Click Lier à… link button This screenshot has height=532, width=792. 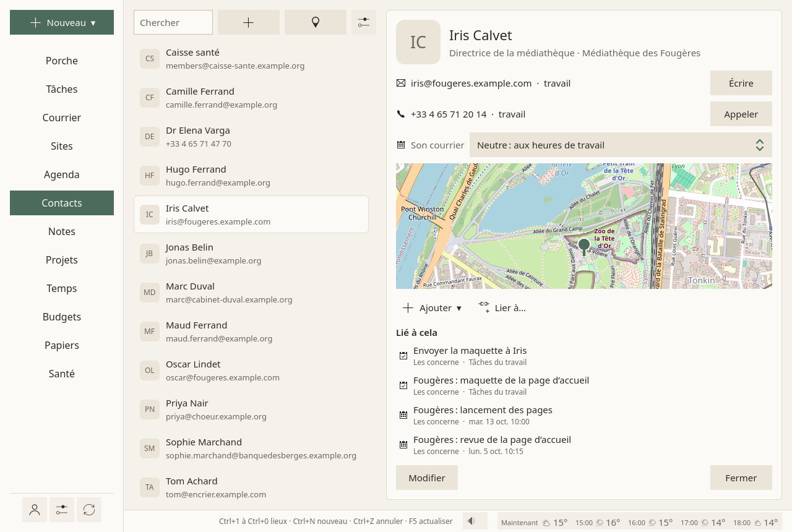click(502, 307)
